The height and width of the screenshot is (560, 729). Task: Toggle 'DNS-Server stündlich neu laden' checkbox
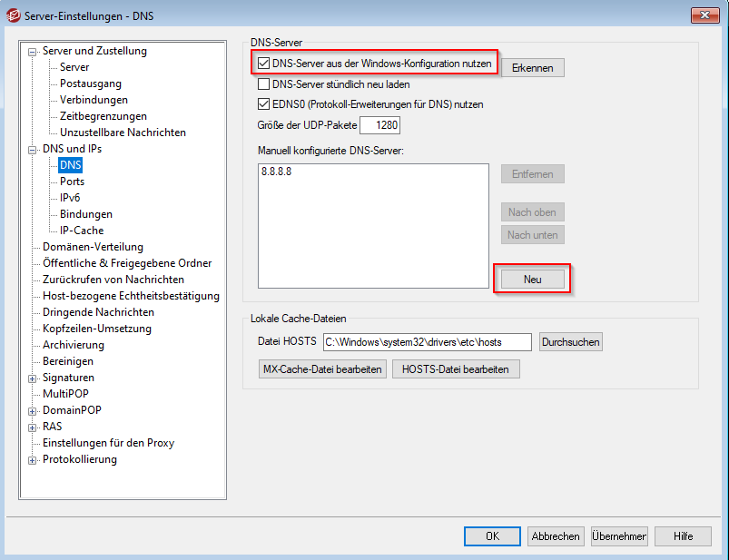264,84
